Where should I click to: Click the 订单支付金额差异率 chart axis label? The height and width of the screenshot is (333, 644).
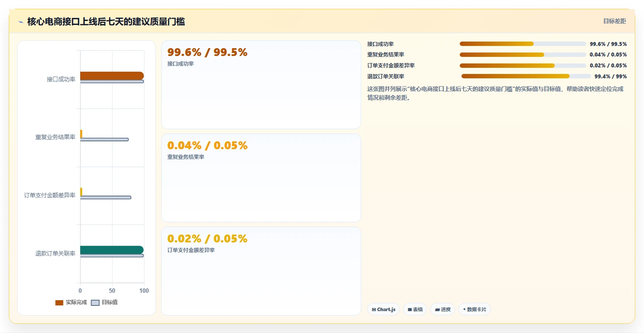[x=50, y=195]
